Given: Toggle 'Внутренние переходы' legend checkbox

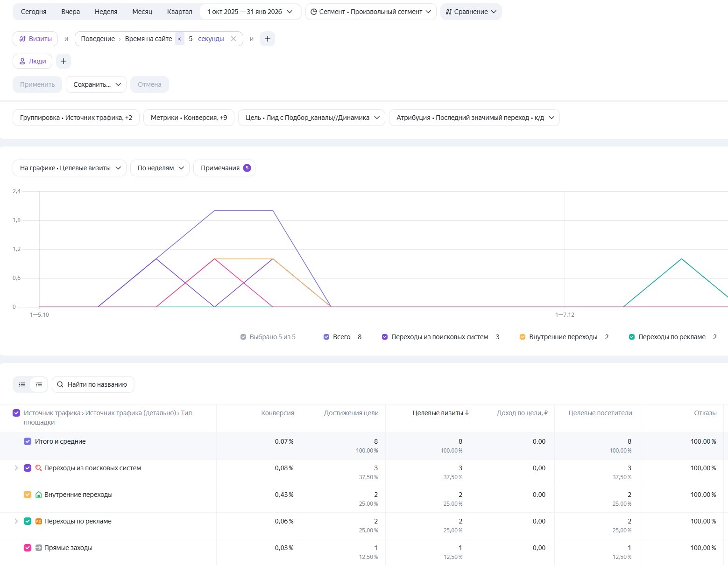Looking at the screenshot, I should click(523, 337).
